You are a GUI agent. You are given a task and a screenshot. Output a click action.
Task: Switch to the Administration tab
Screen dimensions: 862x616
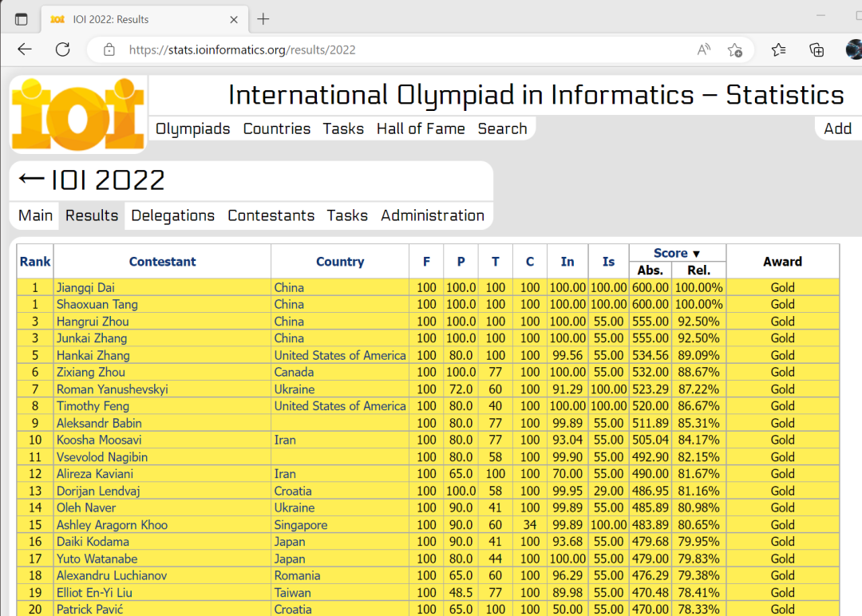[432, 215]
